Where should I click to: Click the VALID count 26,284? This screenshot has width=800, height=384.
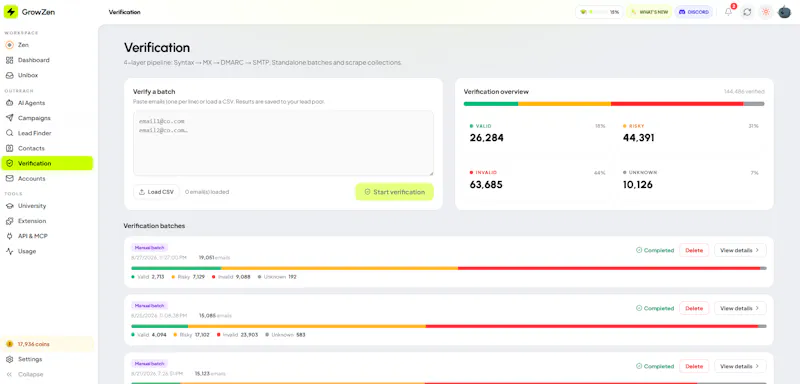tap(487, 138)
